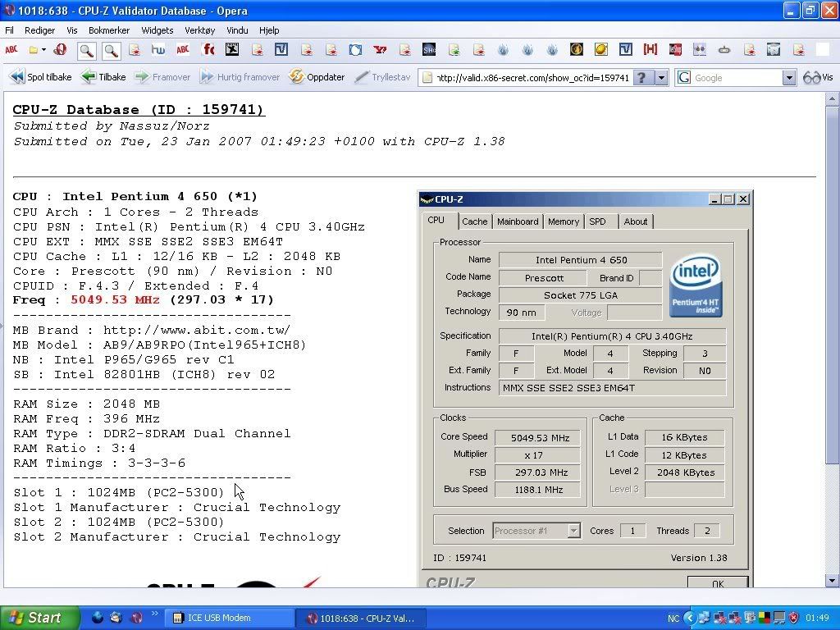Click the red Opera 'O' bookmark icon

click(x=61, y=50)
